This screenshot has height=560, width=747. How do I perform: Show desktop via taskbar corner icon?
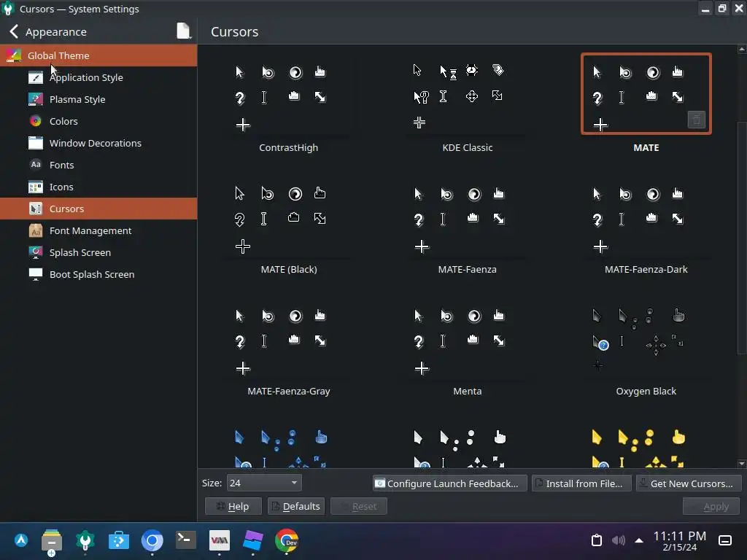[725, 540]
